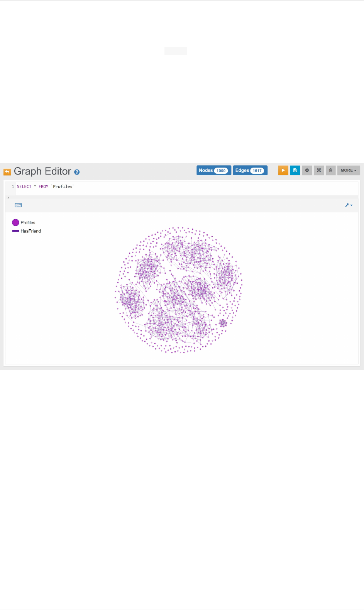This screenshot has width=364, height=610.
Task: Click the Edges 1617 badge button
Action: click(250, 170)
